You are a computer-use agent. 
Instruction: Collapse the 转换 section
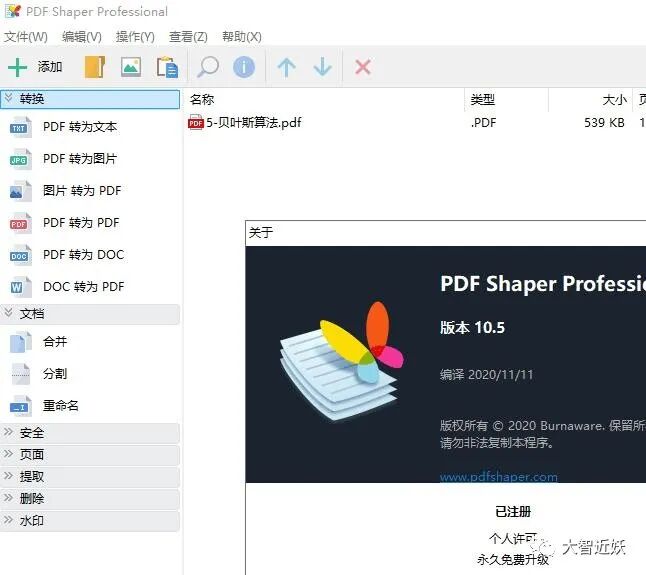click(90, 99)
